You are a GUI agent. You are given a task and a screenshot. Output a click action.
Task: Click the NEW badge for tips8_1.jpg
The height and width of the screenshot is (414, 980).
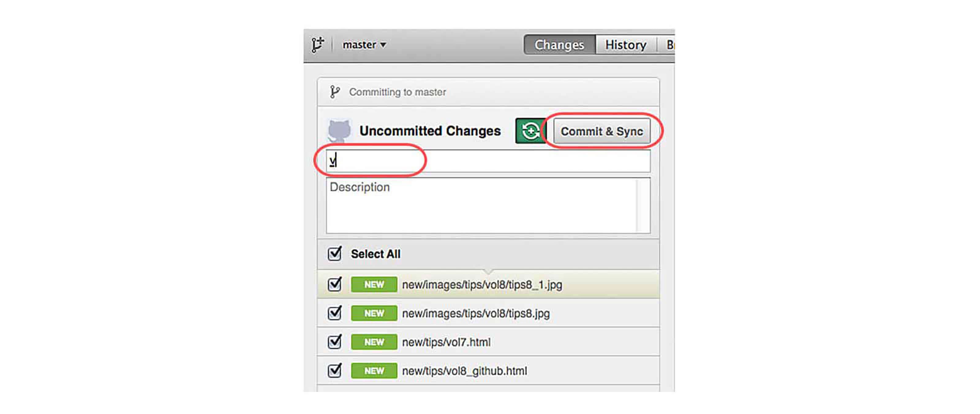(x=374, y=285)
